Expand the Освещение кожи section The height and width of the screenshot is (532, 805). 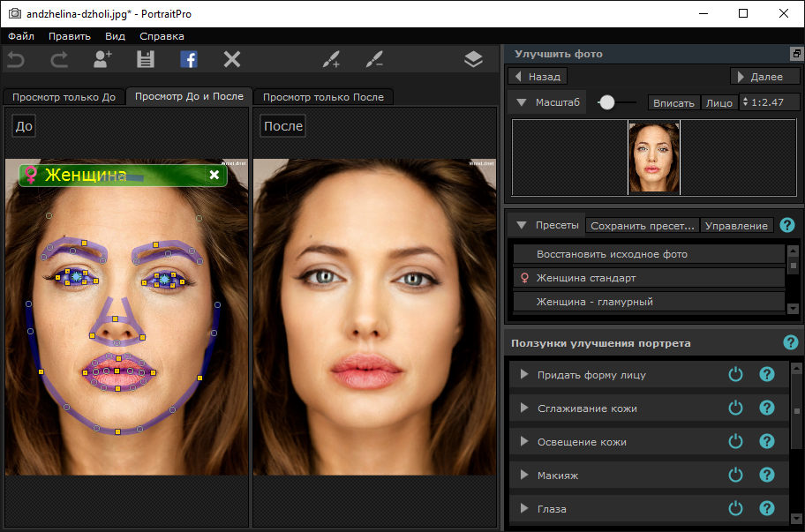pos(524,442)
